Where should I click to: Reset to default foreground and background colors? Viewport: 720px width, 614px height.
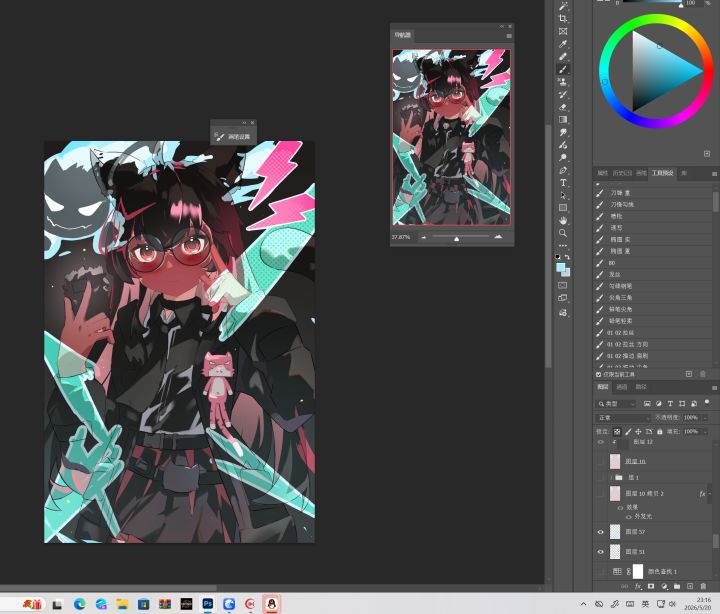pyautogui.click(x=558, y=257)
